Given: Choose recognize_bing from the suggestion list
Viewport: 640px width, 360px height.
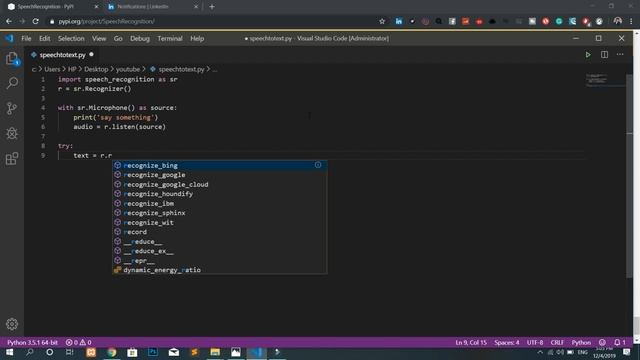Looking at the screenshot, I should tap(220, 165).
